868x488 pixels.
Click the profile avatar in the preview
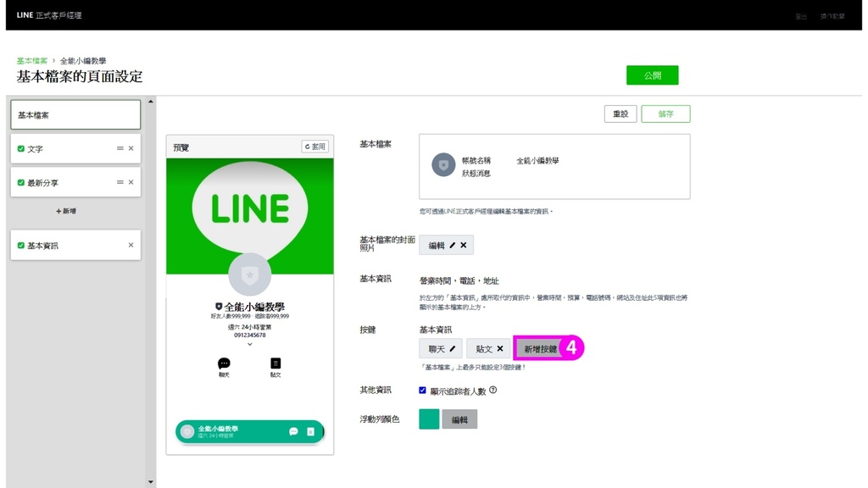tap(250, 274)
